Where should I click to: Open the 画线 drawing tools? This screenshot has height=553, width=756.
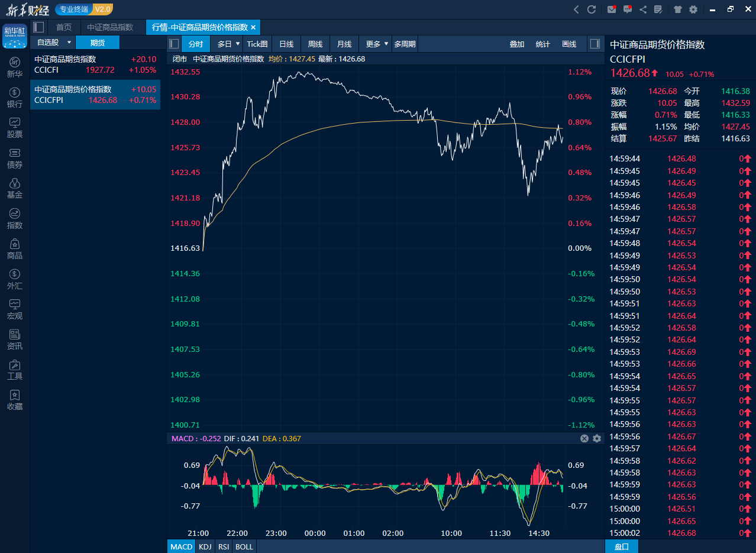tap(568, 43)
